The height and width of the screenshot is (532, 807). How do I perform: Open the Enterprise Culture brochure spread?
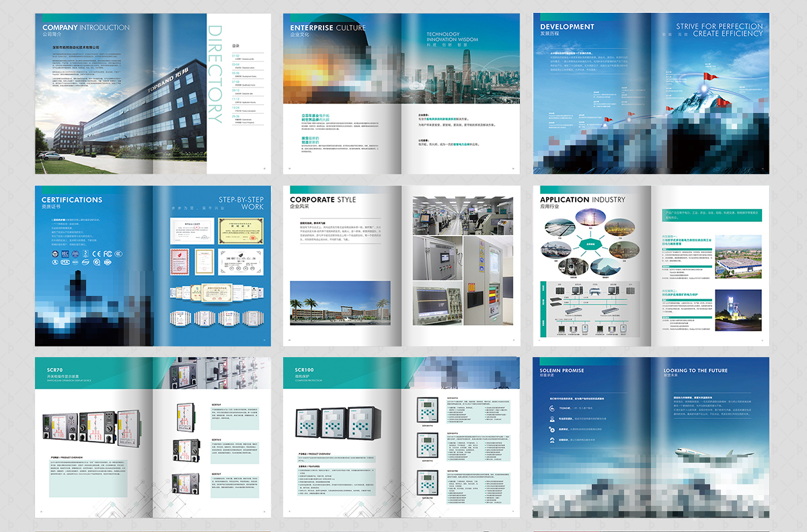(x=401, y=94)
